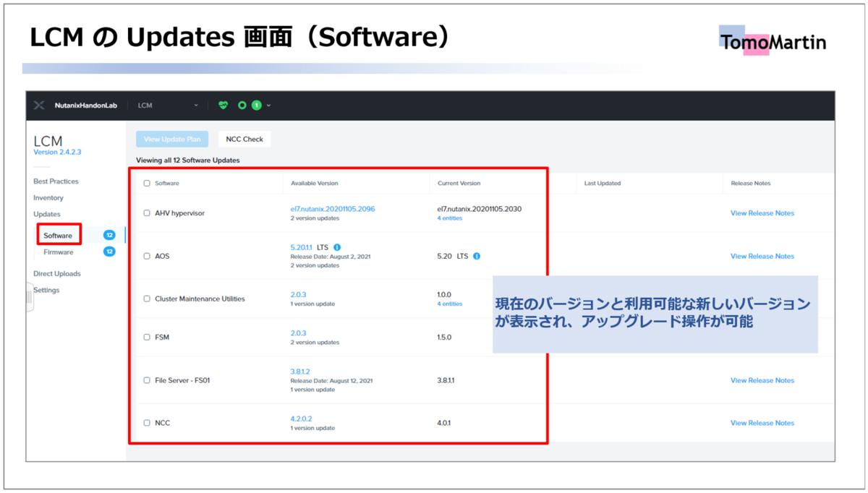Click the Release Notes column header
The height and width of the screenshot is (493, 868).
751,184
